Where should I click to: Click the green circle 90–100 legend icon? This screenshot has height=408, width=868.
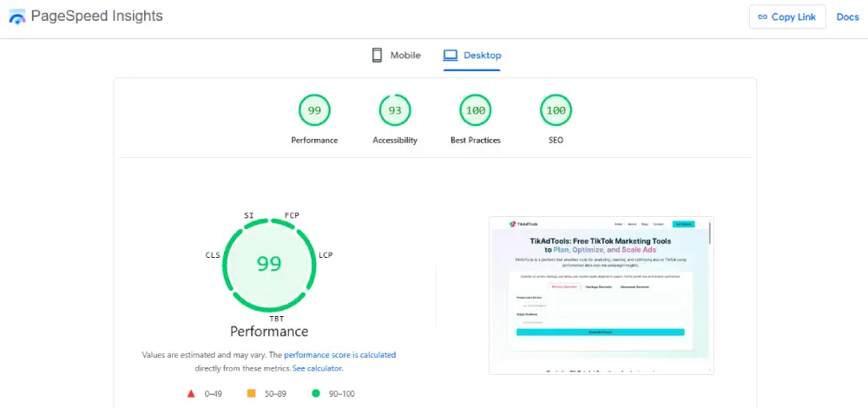point(316,393)
